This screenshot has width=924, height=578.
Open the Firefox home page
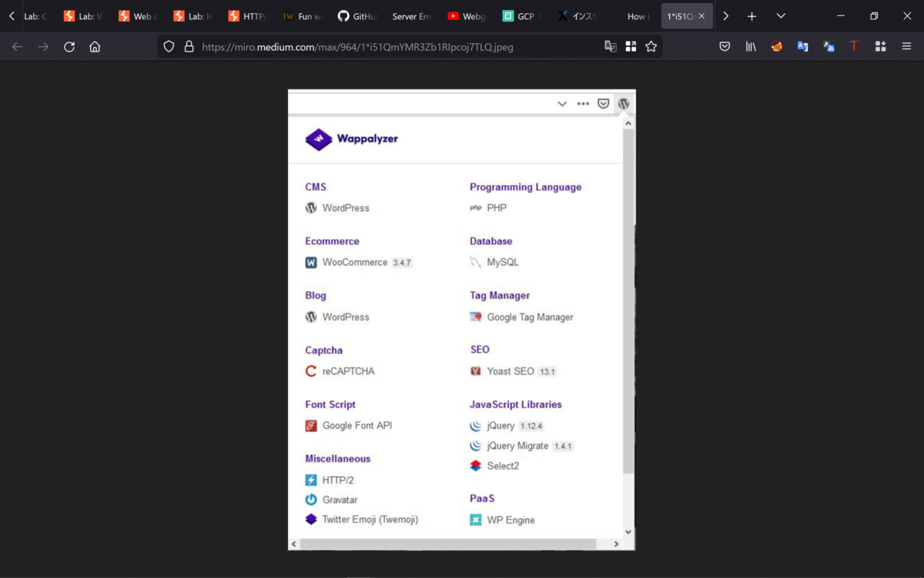pos(95,47)
